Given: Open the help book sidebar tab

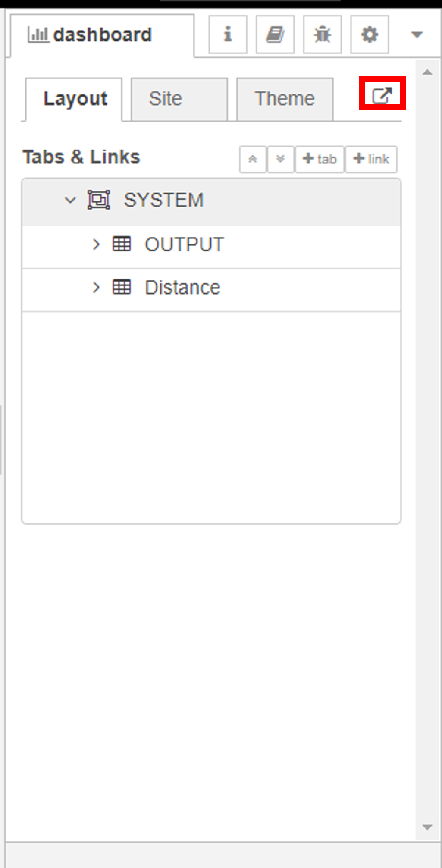Looking at the screenshot, I should [x=275, y=34].
